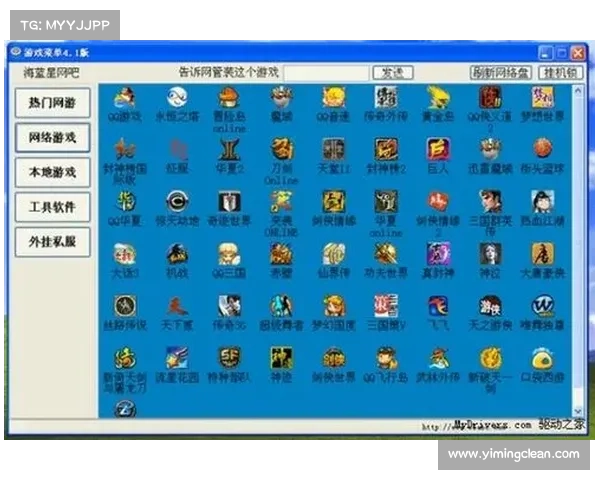Start the 刀剑 Online game

281,149
